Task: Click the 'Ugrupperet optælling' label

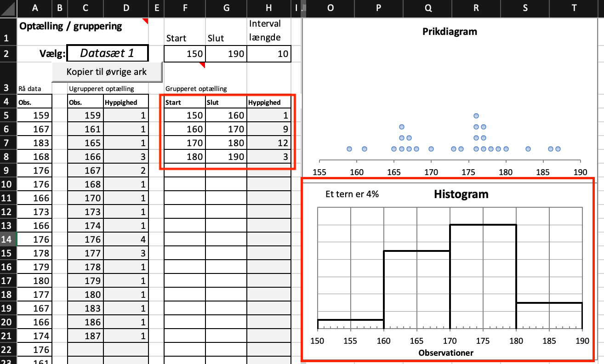Action: [x=101, y=88]
